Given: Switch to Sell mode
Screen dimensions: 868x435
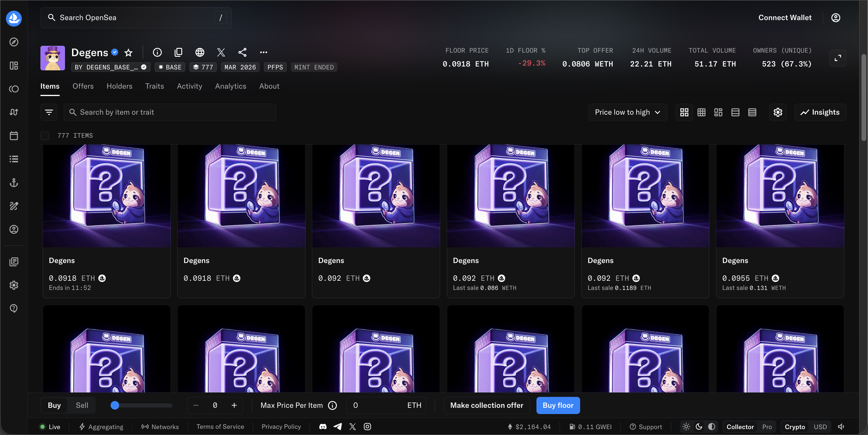Looking at the screenshot, I should click(82, 405).
